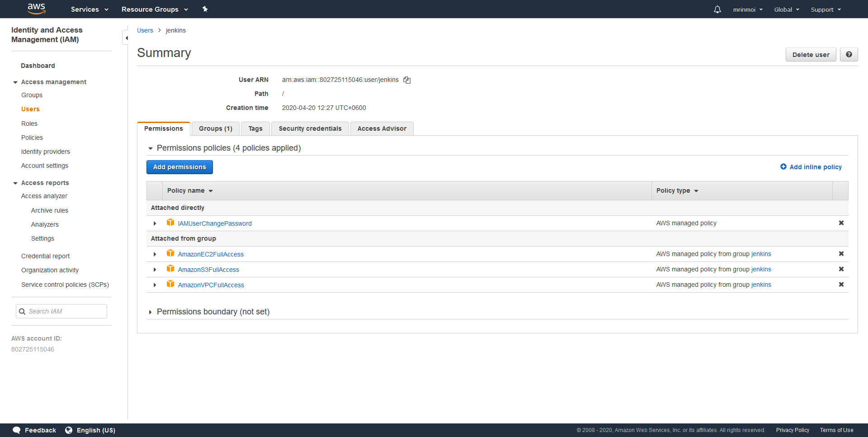Click the AmazonEC2FullAccess policy box icon
This screenshot has width=868, height=437.
coord(170,253)
